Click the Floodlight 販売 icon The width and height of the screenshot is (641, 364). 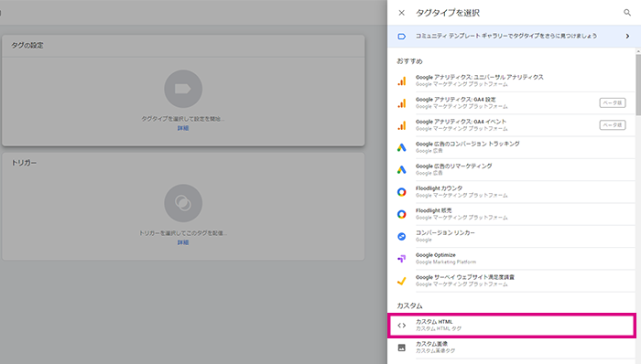(x=401, y=214)
